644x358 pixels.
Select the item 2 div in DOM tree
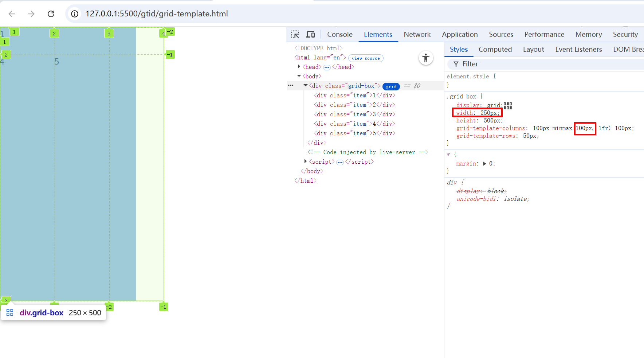(x=354, y=105)
